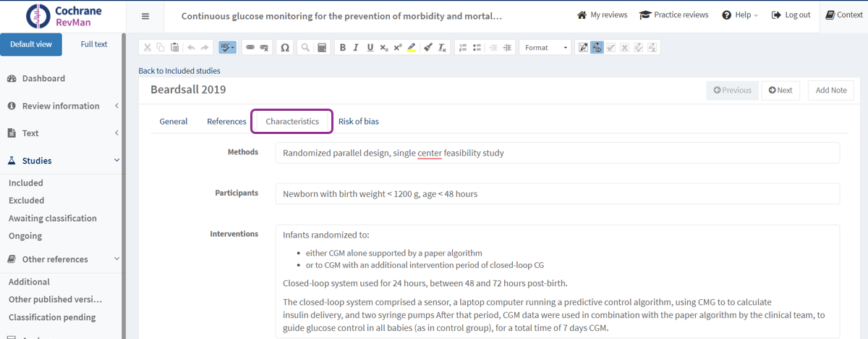Go to the Next study
This screenshot has height=339, width=868.
pos(780,91)
